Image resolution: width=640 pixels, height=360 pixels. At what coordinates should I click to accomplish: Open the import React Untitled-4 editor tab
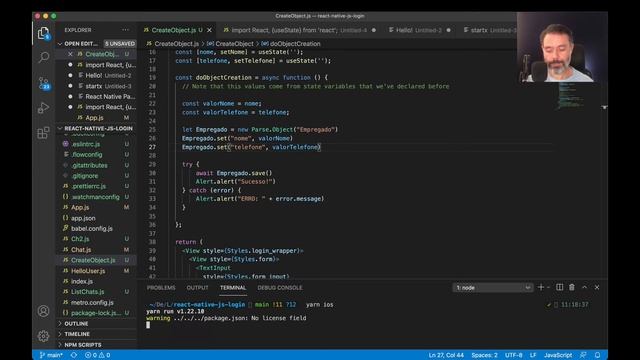tap(300, 30)
